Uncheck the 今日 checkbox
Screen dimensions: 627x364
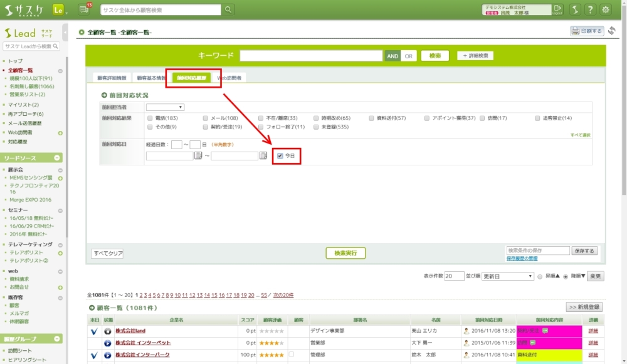(x=280, y=155)
